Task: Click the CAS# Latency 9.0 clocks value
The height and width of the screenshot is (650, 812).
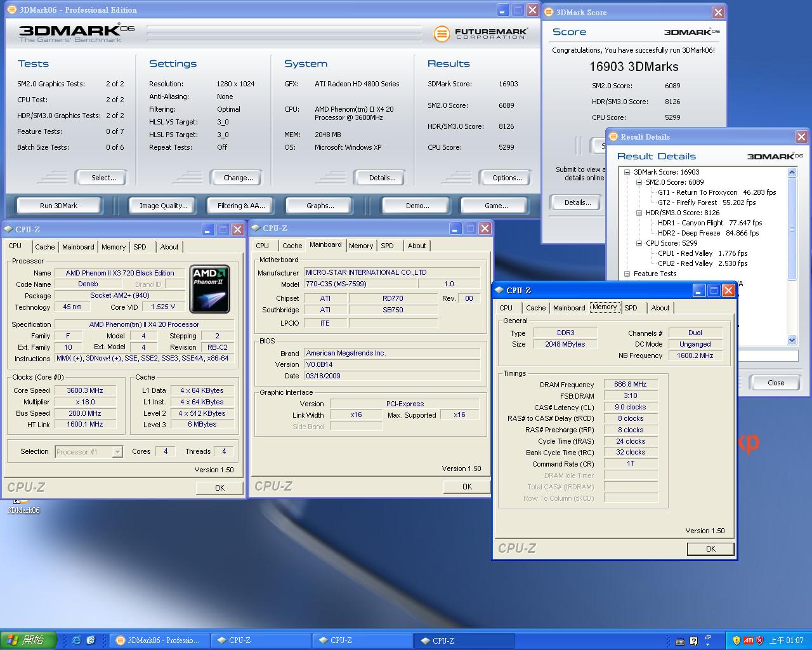Action: point(630,407)
